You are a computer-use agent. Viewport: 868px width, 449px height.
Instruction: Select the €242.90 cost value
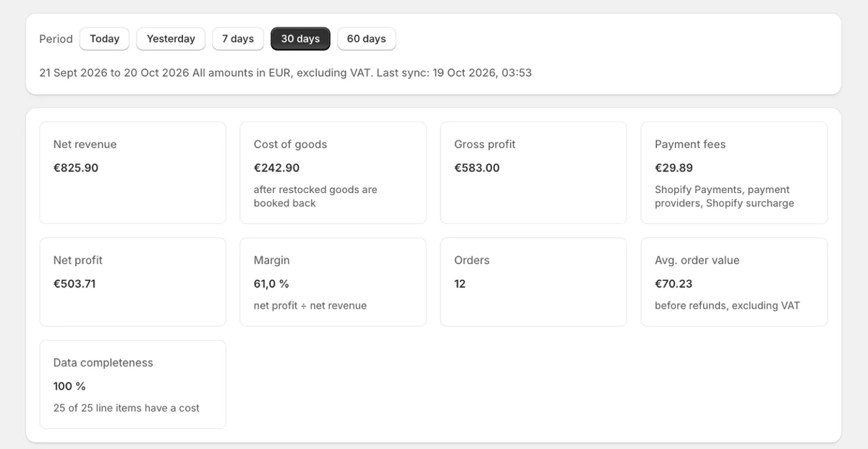tap(276, 168)
